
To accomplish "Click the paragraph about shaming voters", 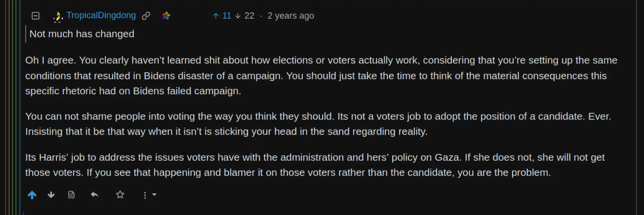I will tap(293, 124).
